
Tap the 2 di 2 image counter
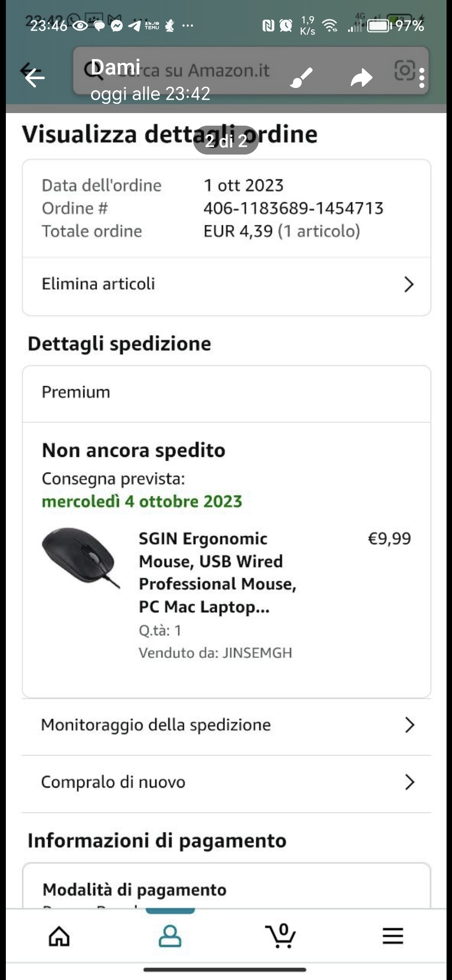[x=226, y=141]
